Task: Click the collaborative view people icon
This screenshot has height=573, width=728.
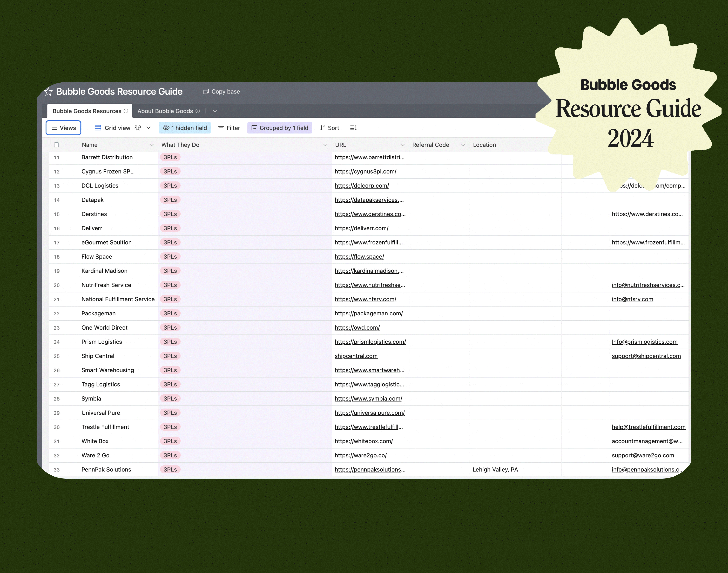Action: tap(138, 128)
